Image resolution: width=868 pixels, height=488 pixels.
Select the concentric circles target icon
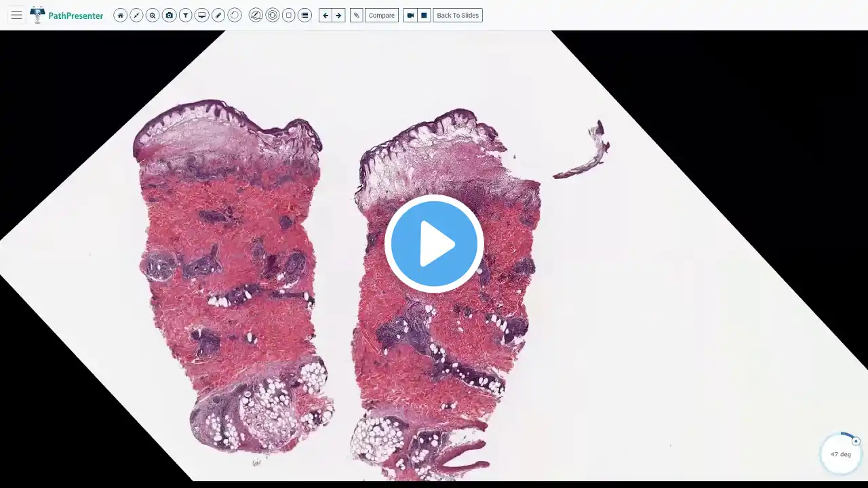pos(272,15)
